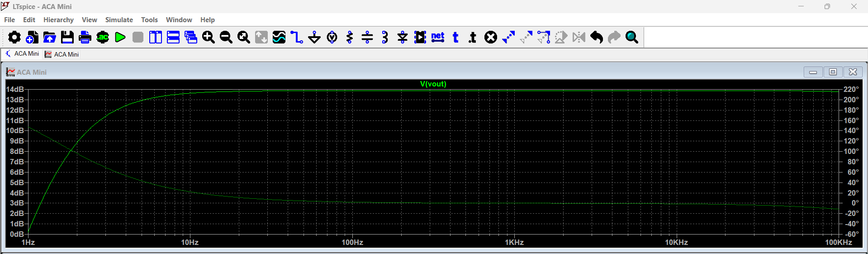Viewport: 868px width, 254px height.
Task: Close the inner ACA Mini plot window
Action: (x=853, y=72)
